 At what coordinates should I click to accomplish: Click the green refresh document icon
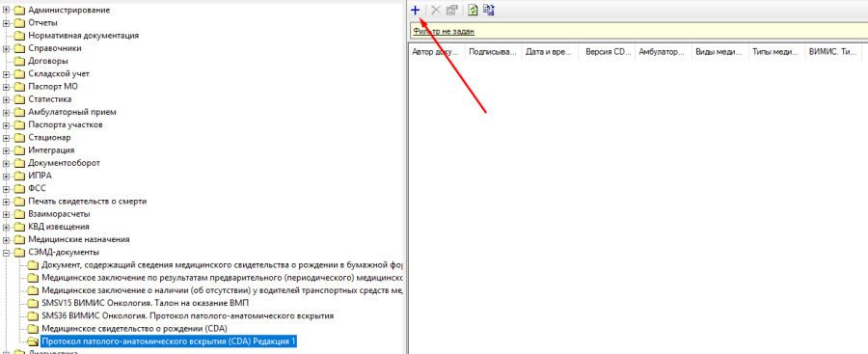click(473, 10)
